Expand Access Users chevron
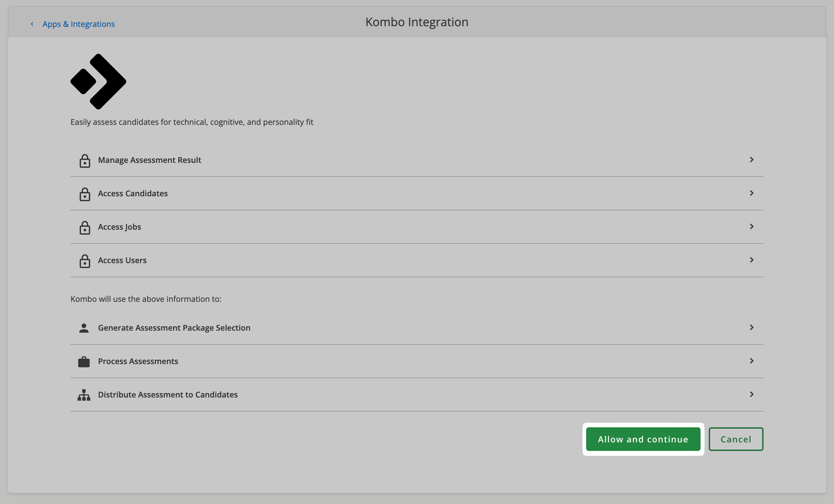 751,260
